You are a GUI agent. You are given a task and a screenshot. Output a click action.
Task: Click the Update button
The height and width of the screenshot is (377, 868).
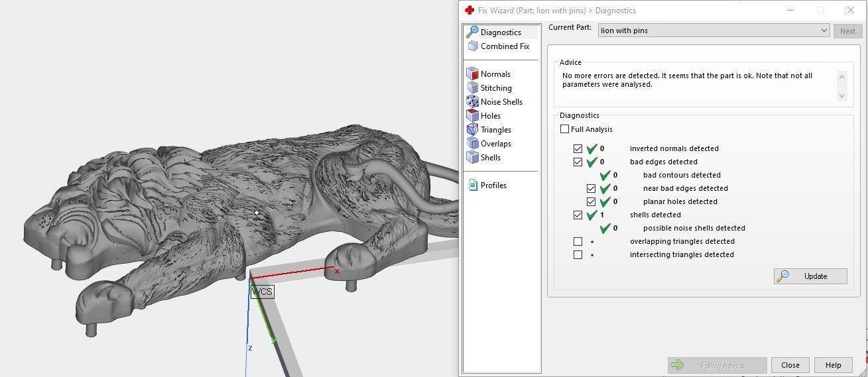tap(810, 276)
